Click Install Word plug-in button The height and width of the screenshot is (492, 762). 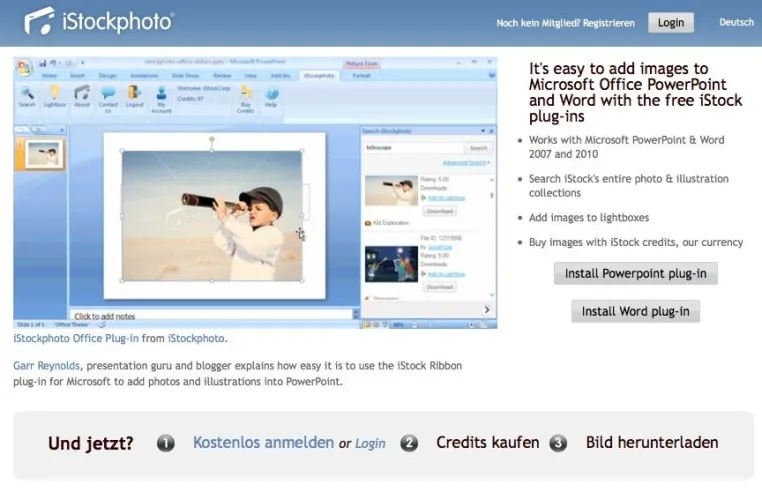pos(636,311)
